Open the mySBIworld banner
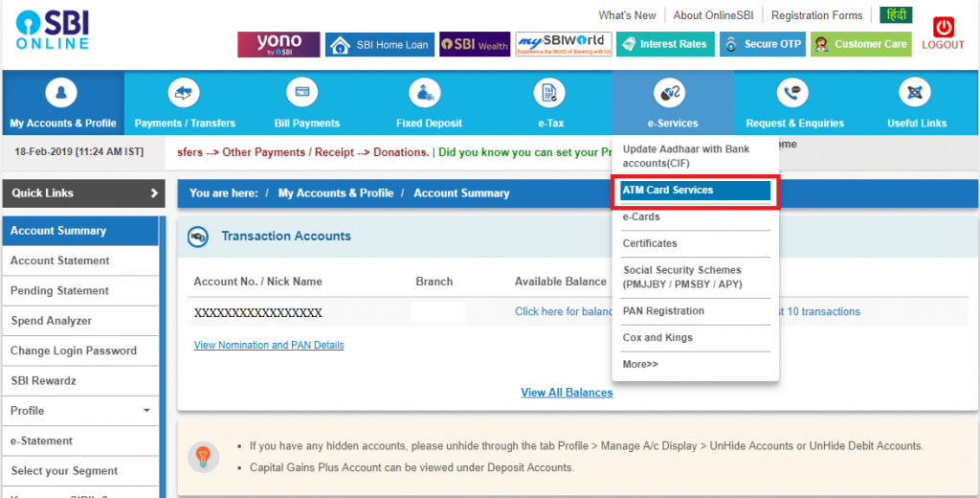This screenshot has height=498, width=980. (x=564, y=44)
